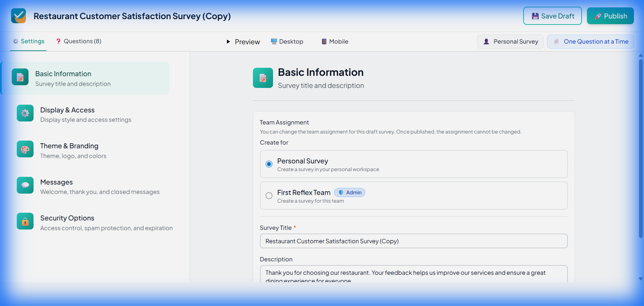Viewport: 644px width, 306px height.
Task: Publish the survey
Action: point(610,15)
